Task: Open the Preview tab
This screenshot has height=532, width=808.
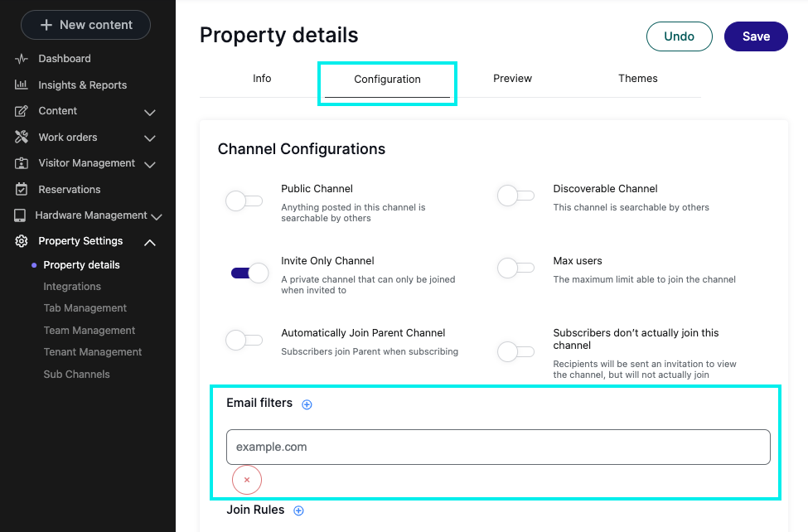Action: tap(512, 79)
